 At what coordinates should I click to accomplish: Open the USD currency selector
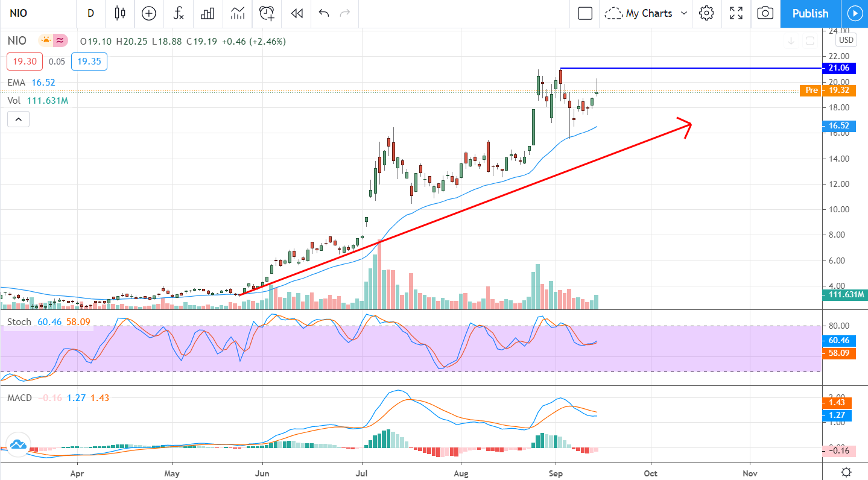pyautogui.click(x=846, y=40)
